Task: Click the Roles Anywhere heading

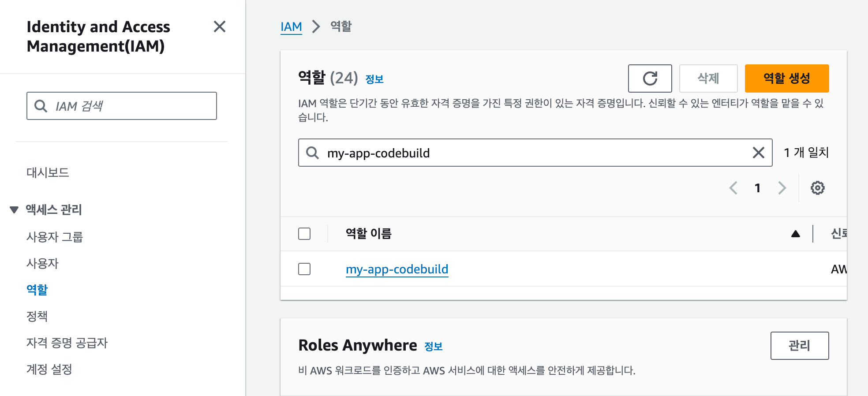Action: pos(358,345)
